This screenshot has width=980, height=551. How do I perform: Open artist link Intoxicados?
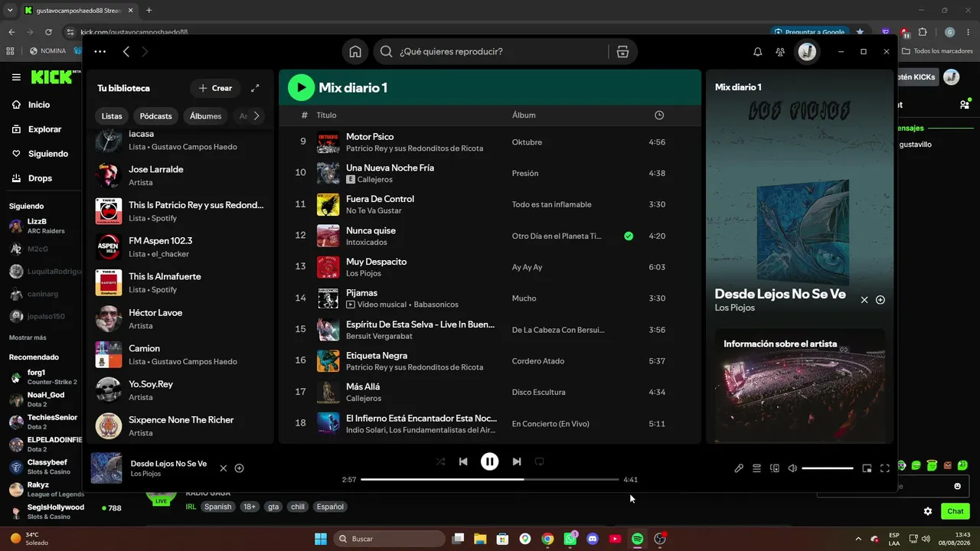click(367, 242)
